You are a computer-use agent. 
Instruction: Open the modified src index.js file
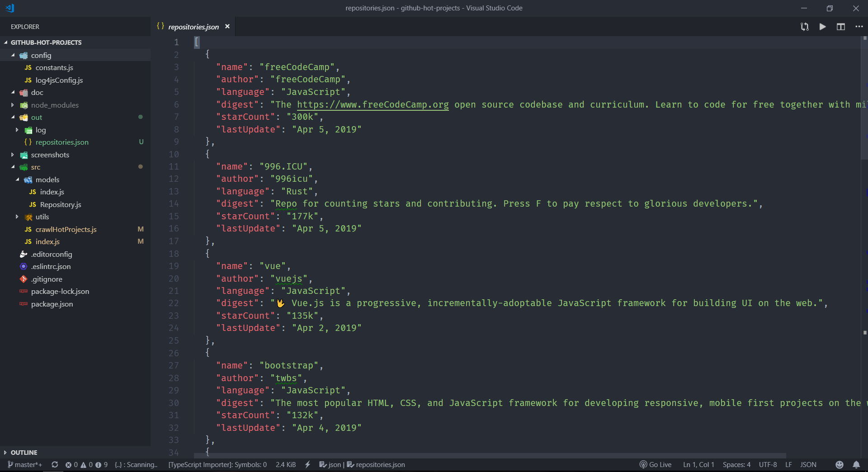click(x=47, y=241)
